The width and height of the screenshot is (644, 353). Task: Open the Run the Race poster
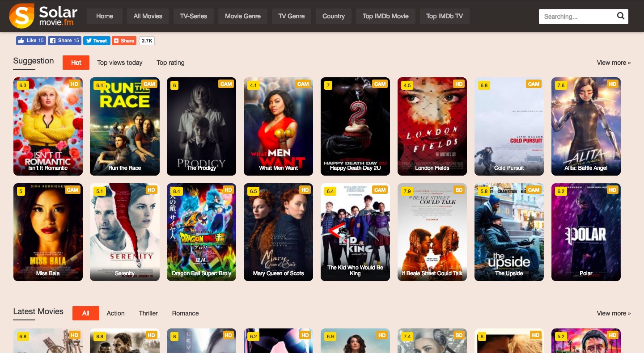pos(125,126)
